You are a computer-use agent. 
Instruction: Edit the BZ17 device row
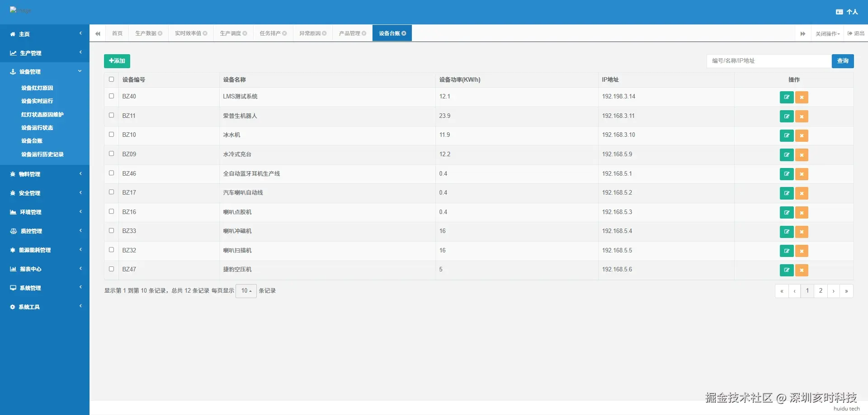(x=787, y=193)
